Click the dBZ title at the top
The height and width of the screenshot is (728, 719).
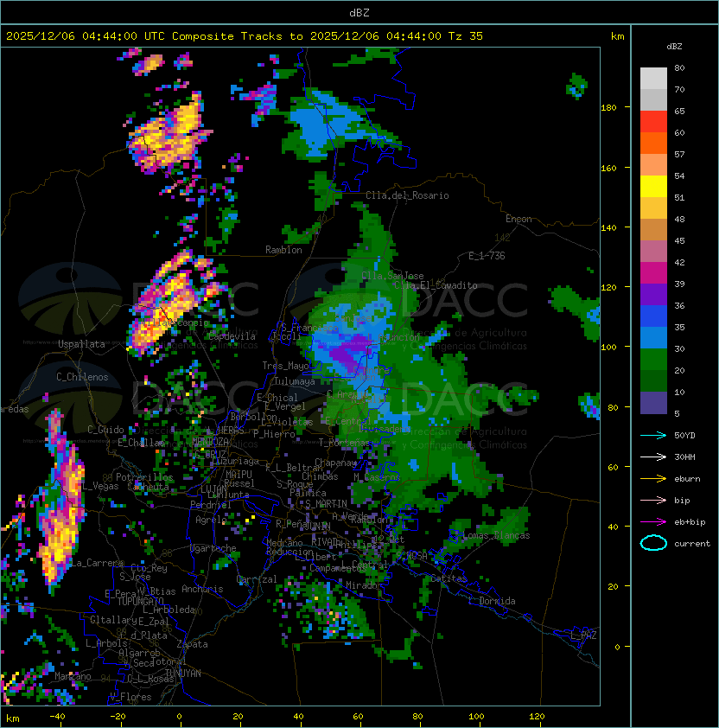[x=359, y=12]
